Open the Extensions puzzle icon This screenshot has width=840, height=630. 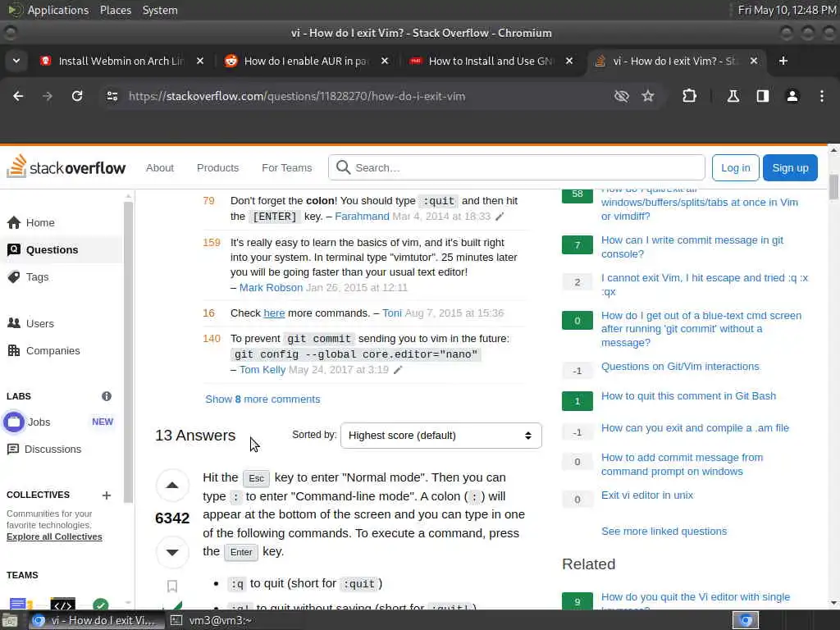pyautogui.click(x=689, y=97)
